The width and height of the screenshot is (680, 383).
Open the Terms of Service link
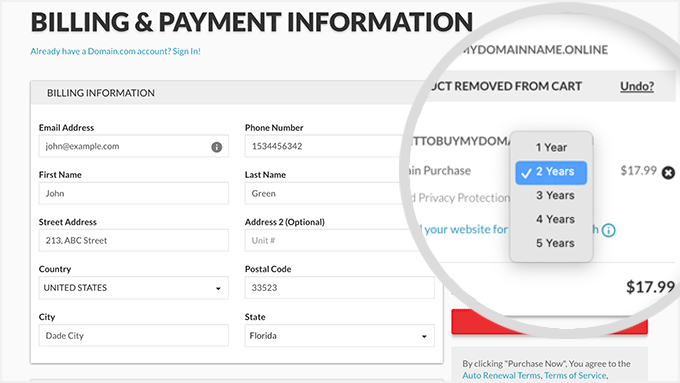click(x=575, y=375)
